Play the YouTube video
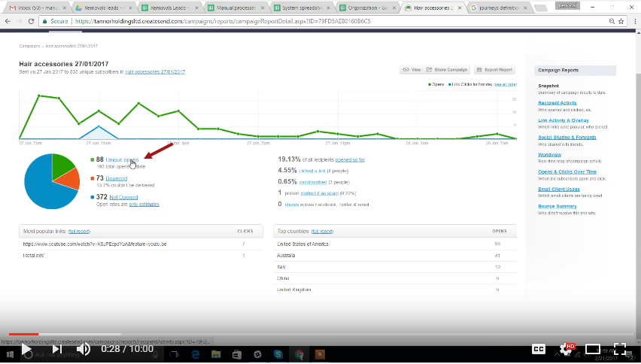The height and width of the screenshot is (364, 641). point(26,349)
